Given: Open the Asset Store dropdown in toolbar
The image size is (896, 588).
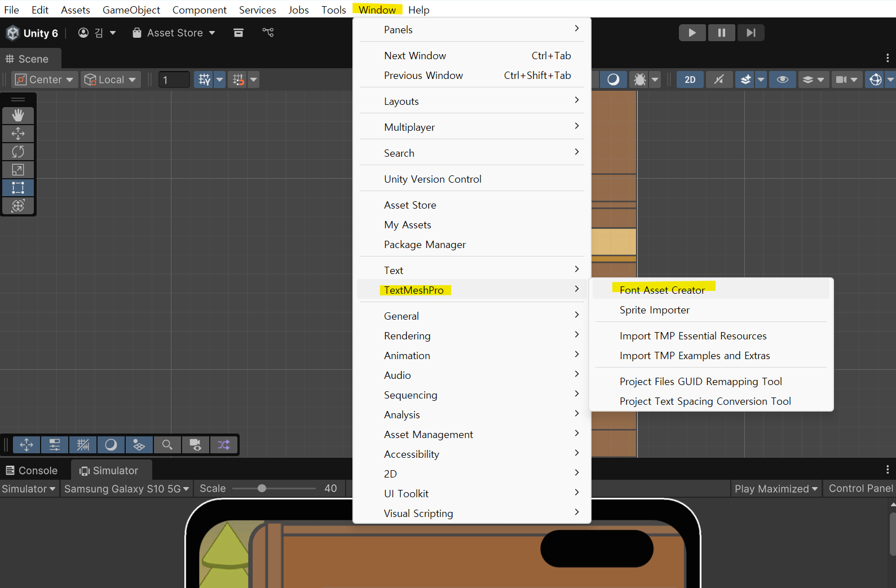Looking at the screenshot, I should coord(174,33).
